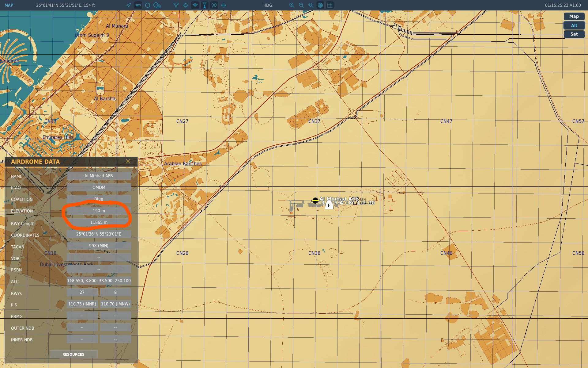Screen dimensions: 588x368
Task: Switch to Alt view mode
Action: click(x=574, y=25)
